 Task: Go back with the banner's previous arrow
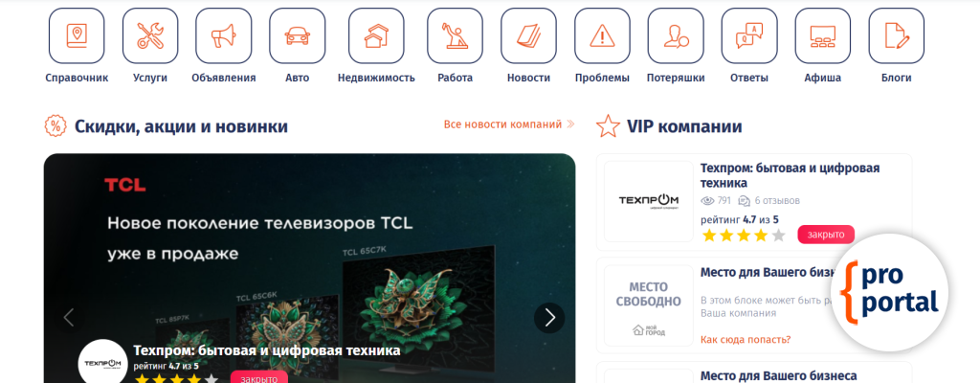tap(69, 318)
